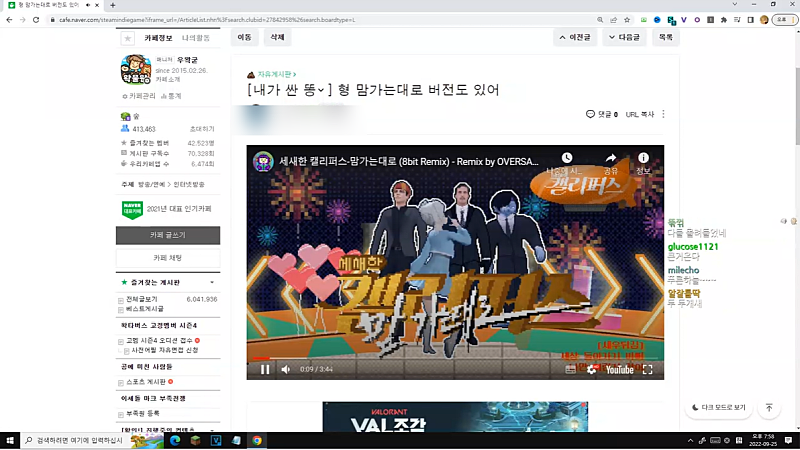
Task: Open the notification center icon
Action: click(788, 440)
